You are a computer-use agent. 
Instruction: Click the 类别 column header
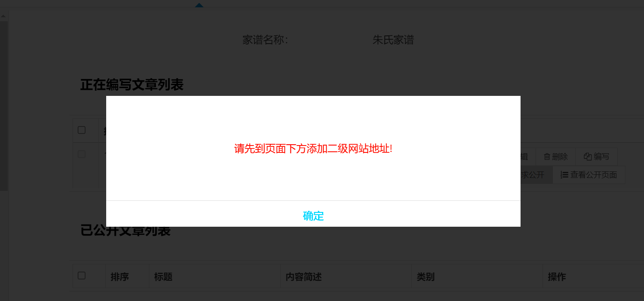pos(425,277)
